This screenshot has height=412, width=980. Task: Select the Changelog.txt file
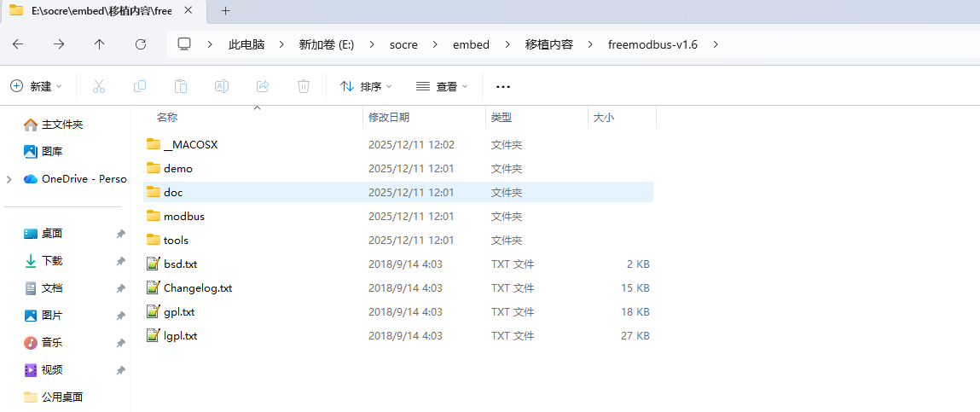click(197, 288)
